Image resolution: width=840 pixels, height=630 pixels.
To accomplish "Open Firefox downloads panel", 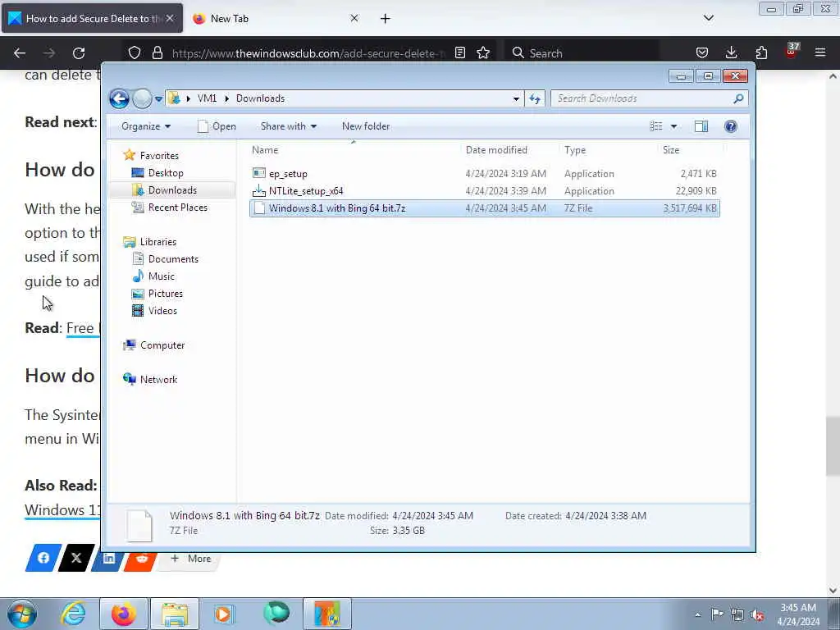I will point(731,53).
